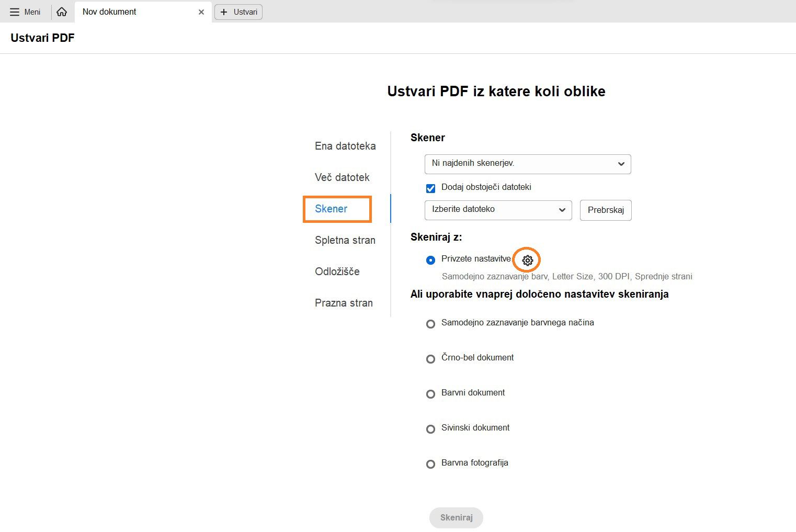Expand the Izberite datoteko dropdown
The image size is (796, 532).
pos(497,210)
